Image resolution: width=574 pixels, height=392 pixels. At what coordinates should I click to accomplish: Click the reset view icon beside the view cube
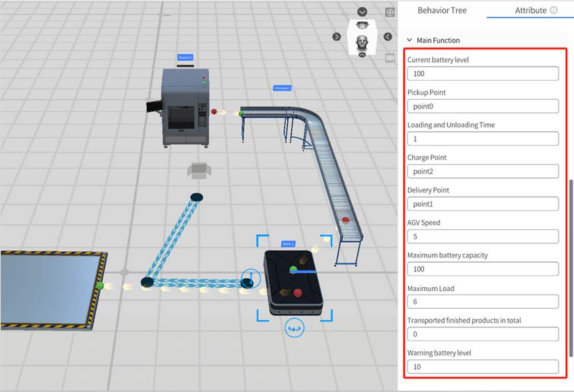[x=390, y=13]
